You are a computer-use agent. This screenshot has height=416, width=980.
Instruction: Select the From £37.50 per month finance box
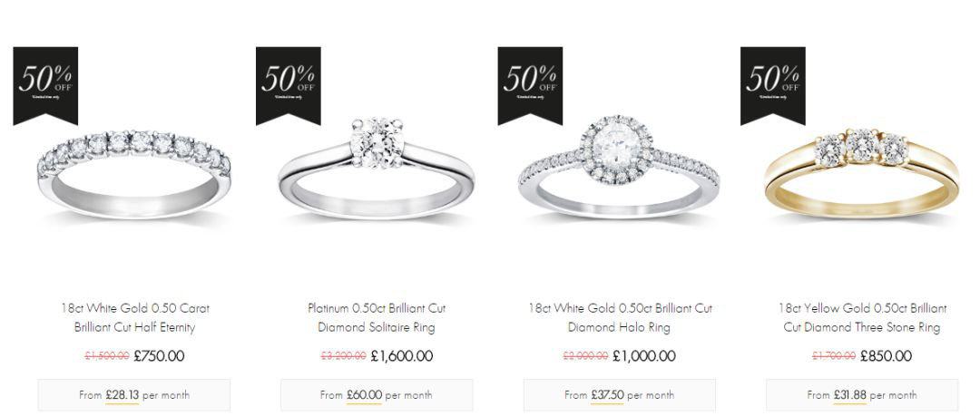tap(620, 395)
